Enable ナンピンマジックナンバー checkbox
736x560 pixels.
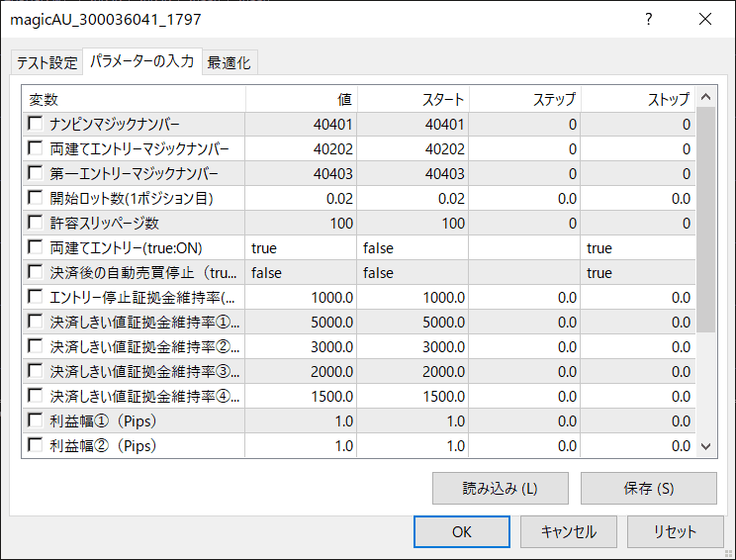point(36,124)
